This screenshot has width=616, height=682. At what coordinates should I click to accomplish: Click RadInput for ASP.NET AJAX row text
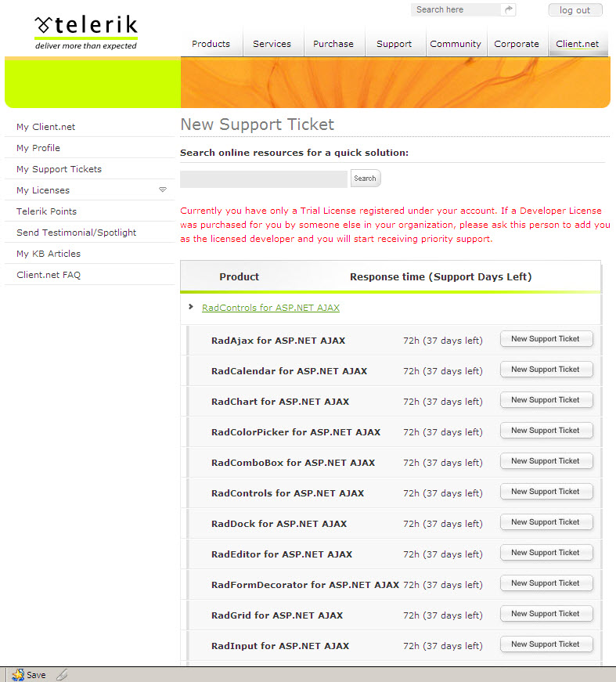(280, 646)
